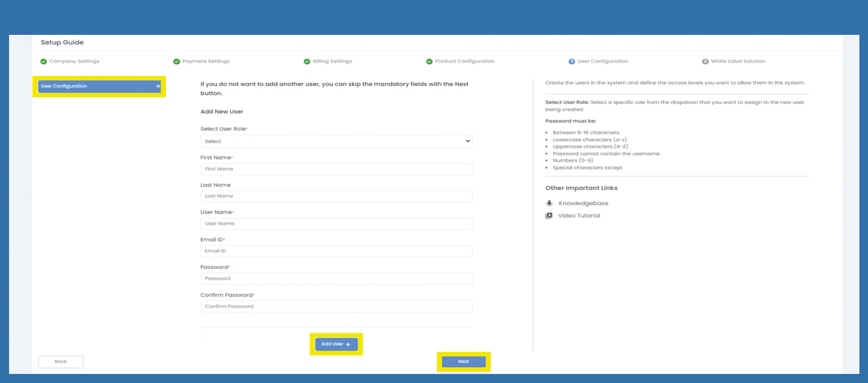
Task: Click the Knowledgebase bulb icon
Action: coord(549,203)
